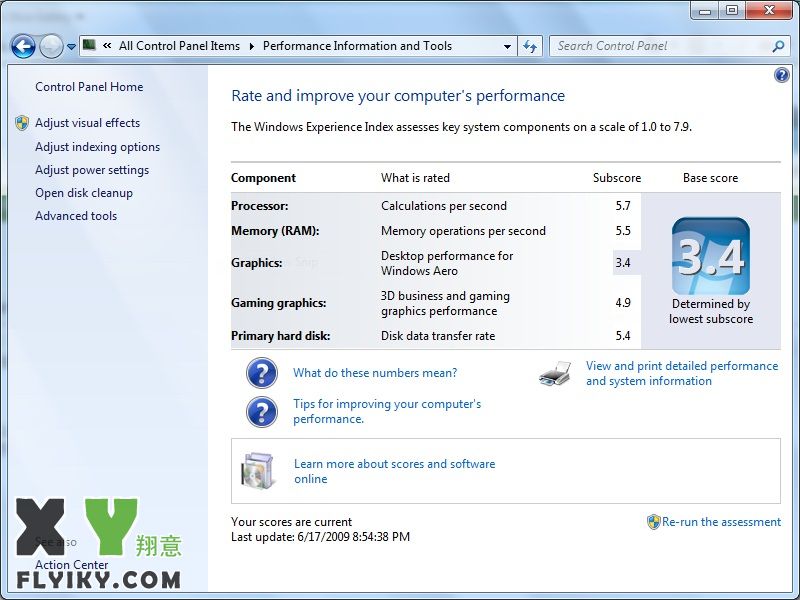800x600 pixels.
Task: Open Tips for improving your computer's performance
Action: click(x=387, y=411)
